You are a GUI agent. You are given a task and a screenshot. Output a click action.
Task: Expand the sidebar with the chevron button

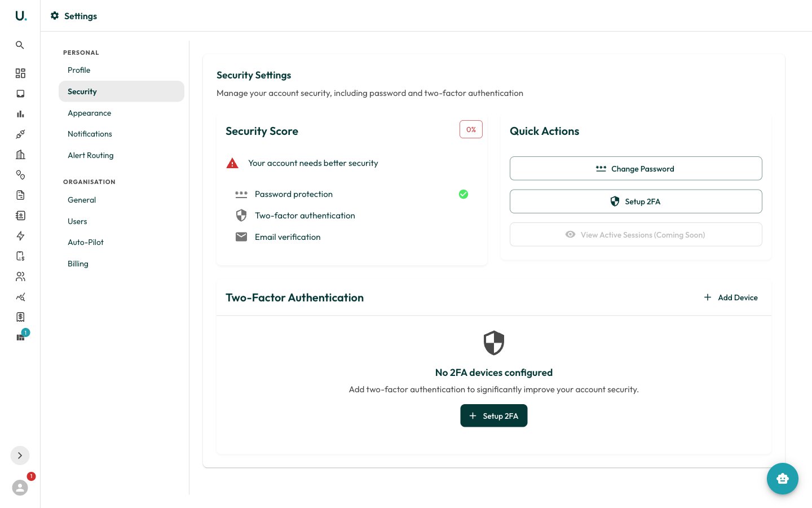(20, 456)
